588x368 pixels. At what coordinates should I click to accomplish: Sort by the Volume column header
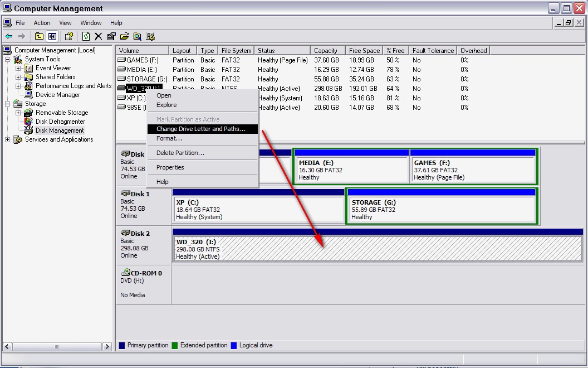[143, 50]
